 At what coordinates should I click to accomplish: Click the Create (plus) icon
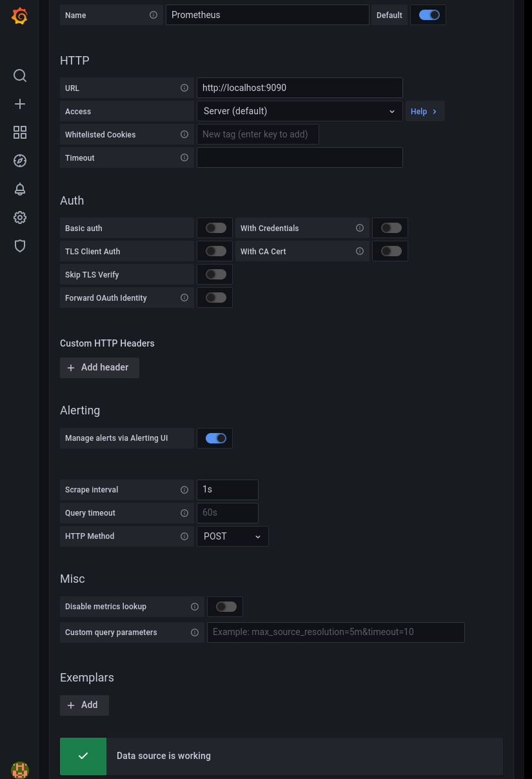pyautogui.click(x=19, y=104)
